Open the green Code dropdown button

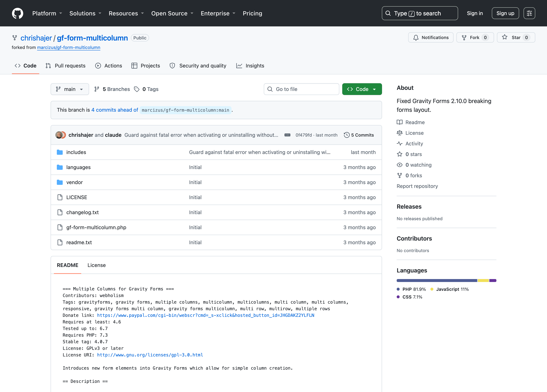tap(362, 89)
